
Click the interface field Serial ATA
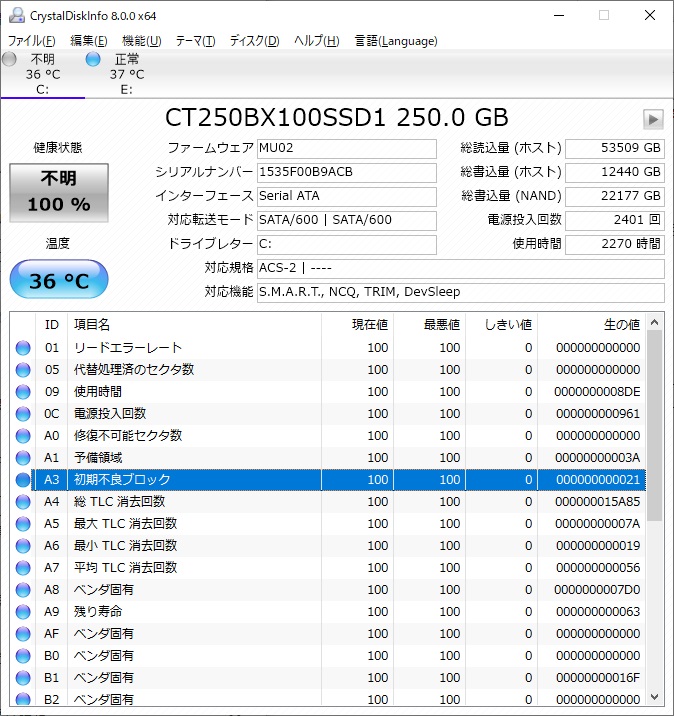347,196
